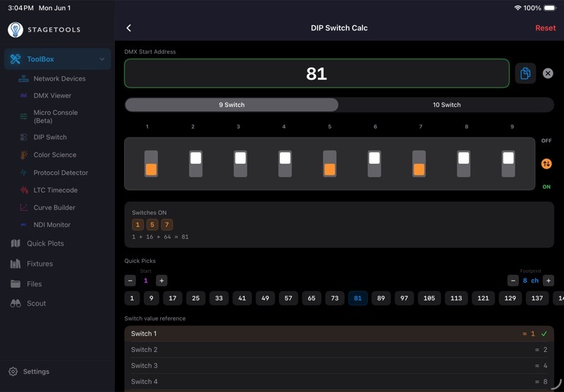Decrease the footprint channel count
Image resolution: width=564 pixels, height=392 pixels.
tap(513, 281)
